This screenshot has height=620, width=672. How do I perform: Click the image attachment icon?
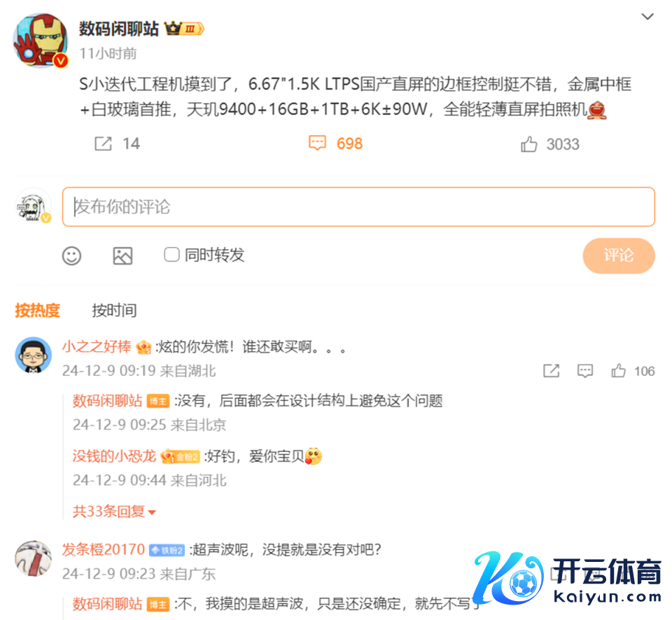[x=122, y=256]
